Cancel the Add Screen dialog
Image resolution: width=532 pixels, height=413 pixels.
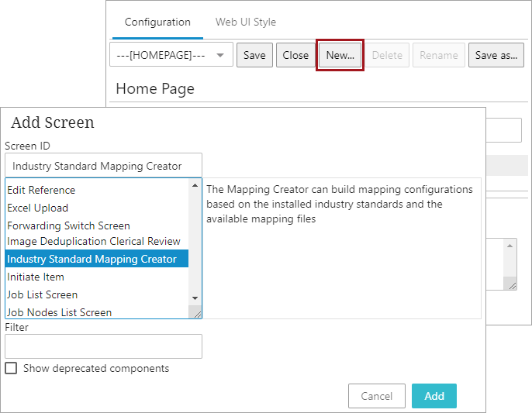(377, 396)
